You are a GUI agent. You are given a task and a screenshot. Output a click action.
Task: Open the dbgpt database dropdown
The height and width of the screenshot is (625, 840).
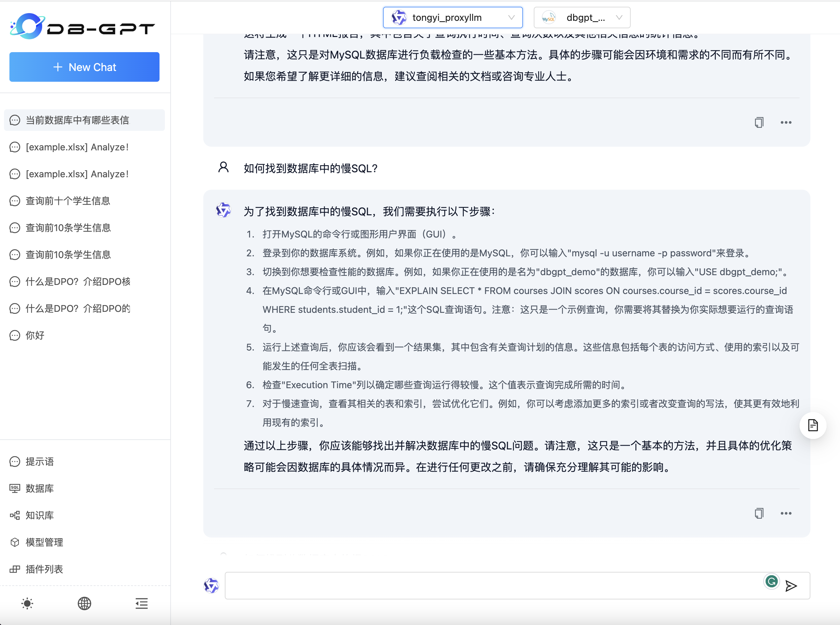(x=582, y=17)
